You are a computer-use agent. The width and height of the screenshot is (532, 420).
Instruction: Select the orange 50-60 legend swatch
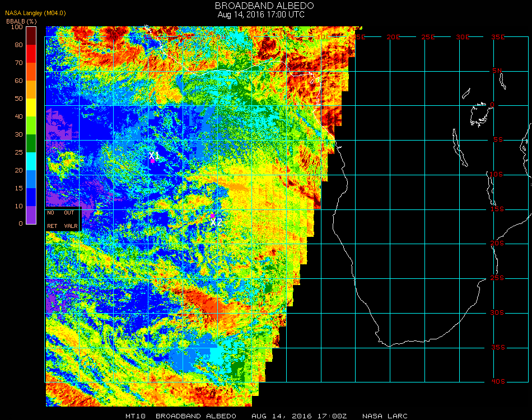coord(31,90)
